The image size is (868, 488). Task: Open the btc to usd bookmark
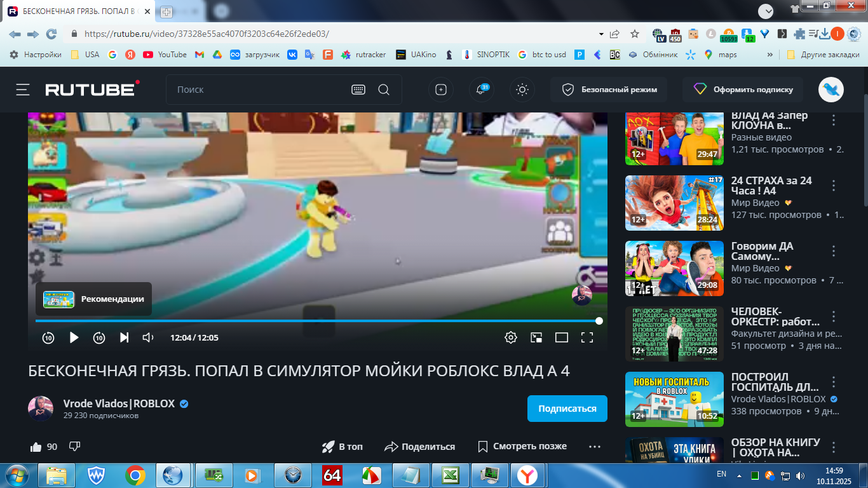coord(542,55)
